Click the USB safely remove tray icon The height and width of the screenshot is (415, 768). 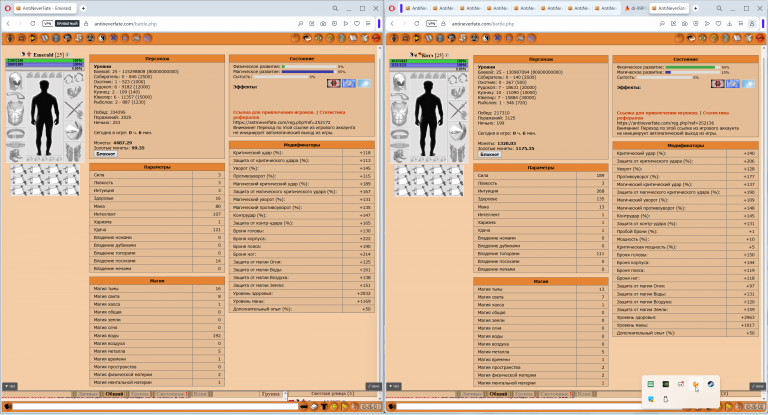click(666, 399)
